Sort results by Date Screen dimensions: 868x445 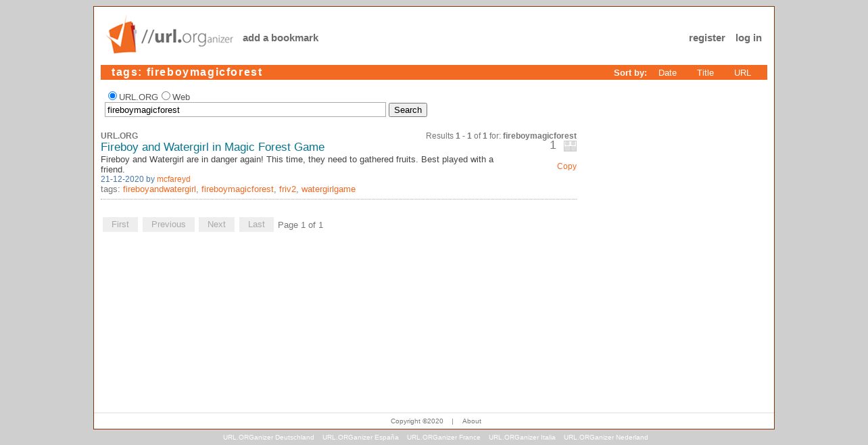(x=667, y=73)
